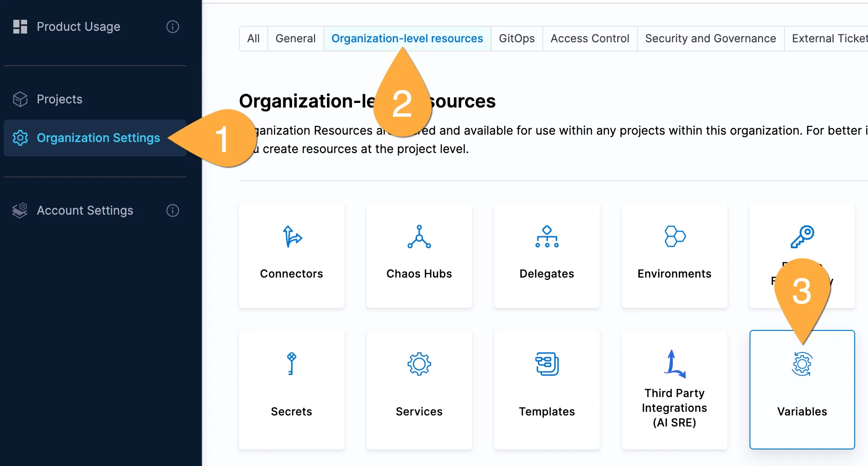Select Security and Governance tab

click(x=710, y=39)
